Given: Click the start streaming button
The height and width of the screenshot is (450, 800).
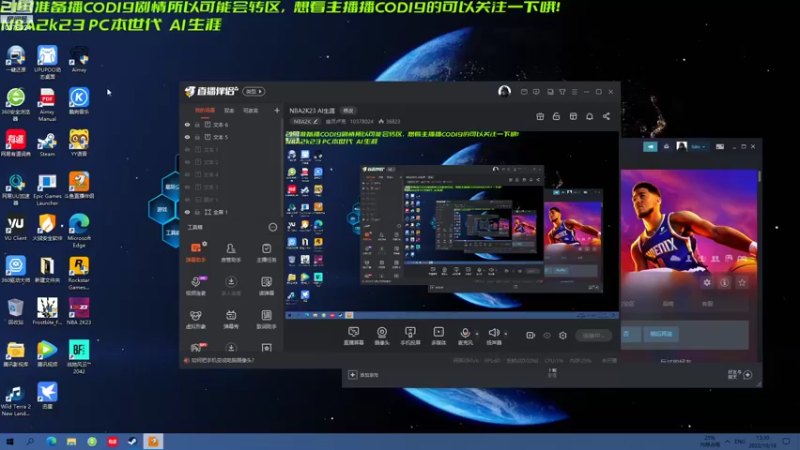Looking at the screenshot, I should 594,335.
